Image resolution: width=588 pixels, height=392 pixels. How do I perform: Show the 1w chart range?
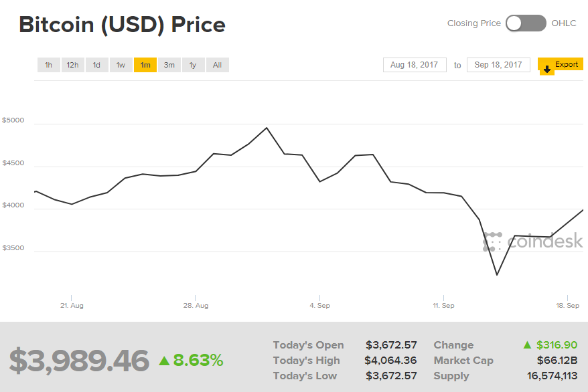tap(121, 65)
